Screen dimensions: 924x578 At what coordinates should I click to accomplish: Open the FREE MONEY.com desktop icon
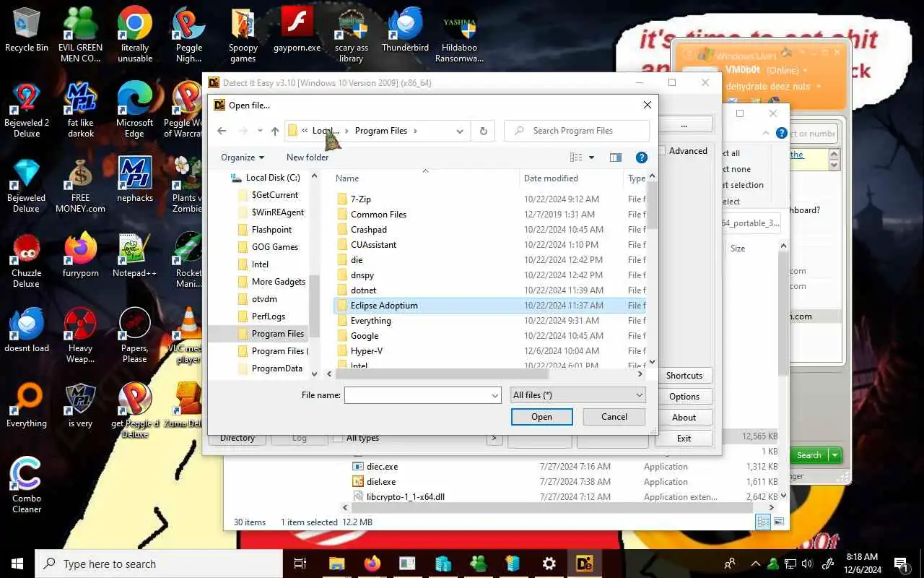pos(81,185)
